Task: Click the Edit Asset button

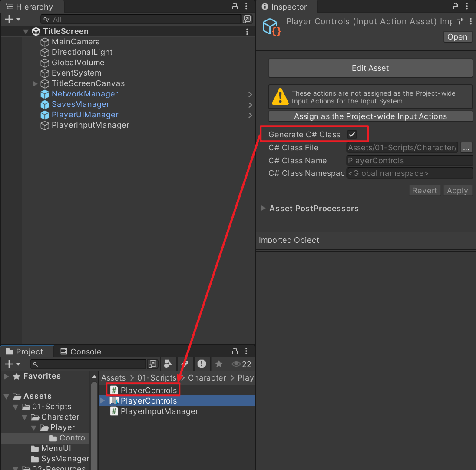Action: 370,68
